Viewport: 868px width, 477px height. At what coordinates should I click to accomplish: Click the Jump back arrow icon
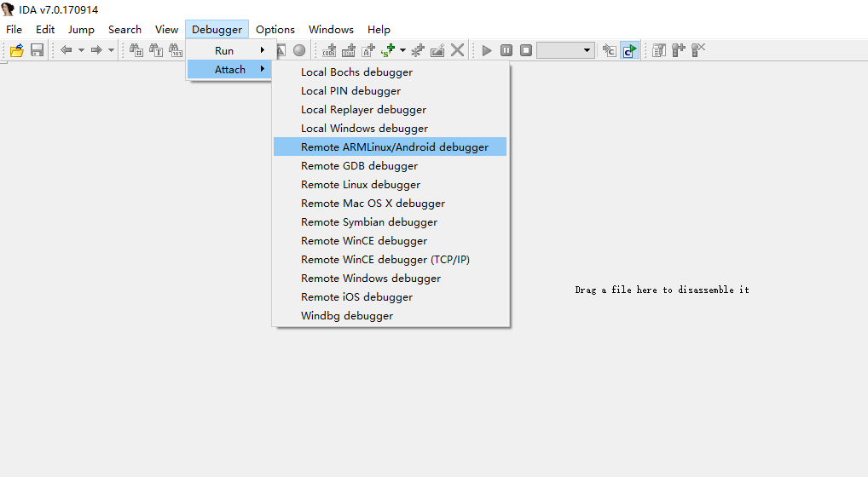pyautogui.click(x=66, y=50)
